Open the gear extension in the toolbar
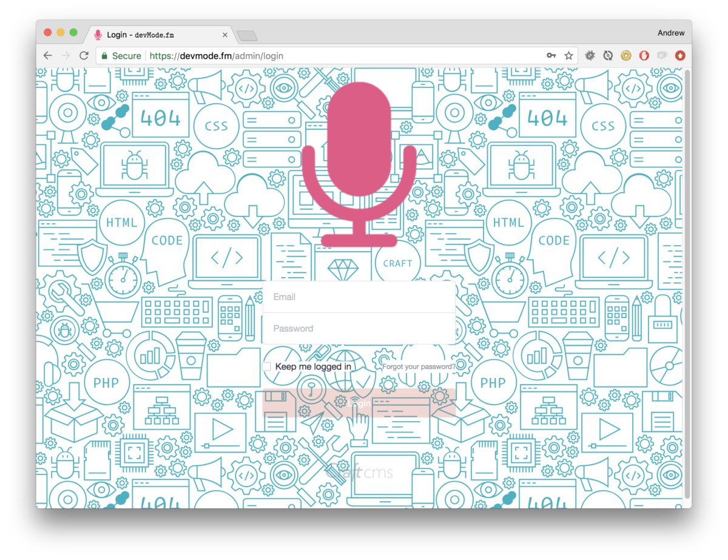Viewport: 728px width, 560px height. (x=590, y=56)
